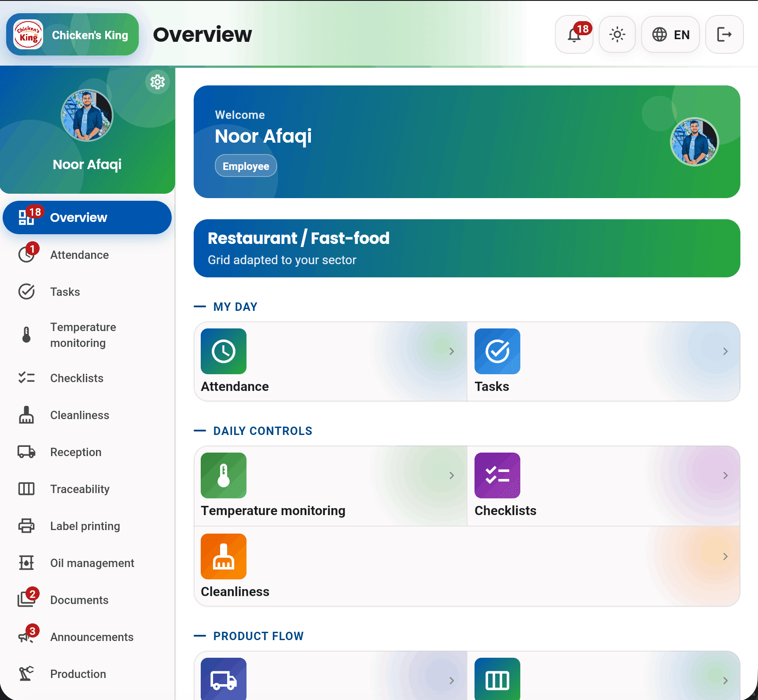Open the notifications bell with 18 badge

point(574,34)
